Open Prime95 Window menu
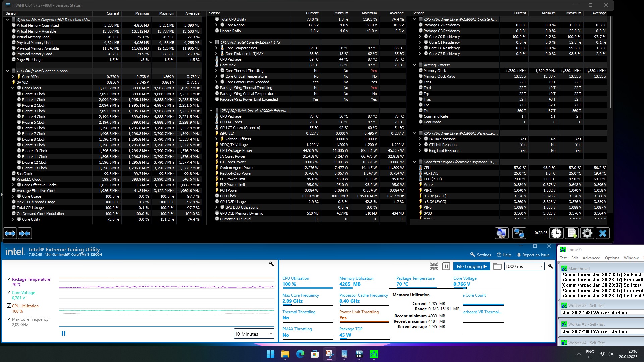 coord(631,258)
